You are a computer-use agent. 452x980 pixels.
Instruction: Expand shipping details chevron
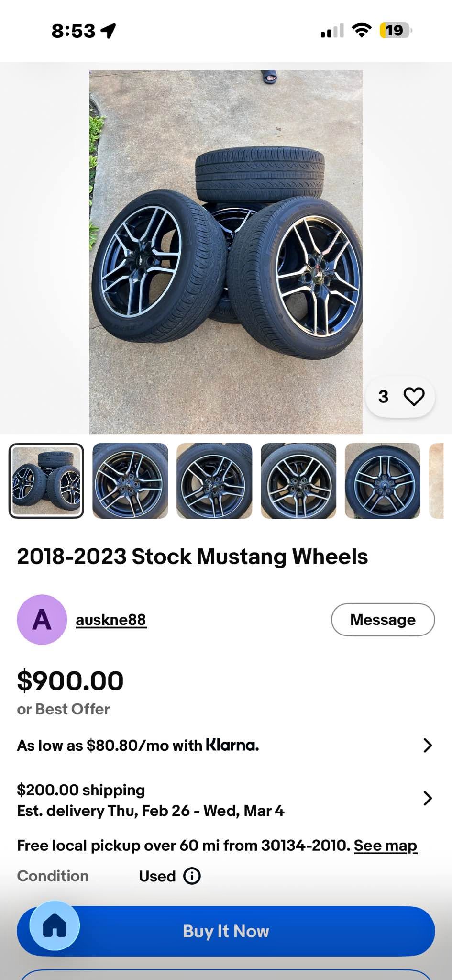click(428, 798)
